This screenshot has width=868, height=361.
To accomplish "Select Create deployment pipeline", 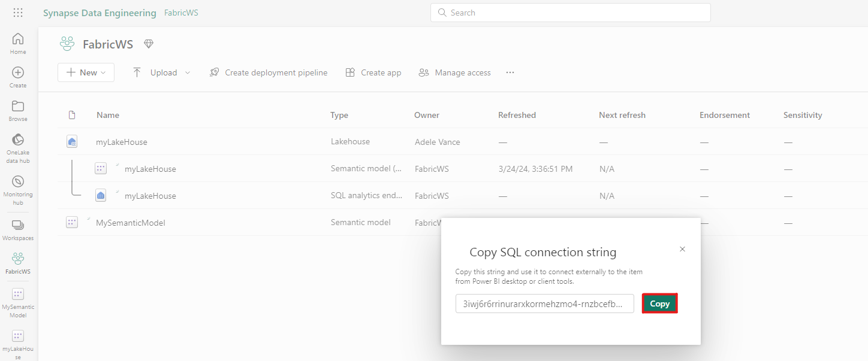I will (x=268, y=72).
